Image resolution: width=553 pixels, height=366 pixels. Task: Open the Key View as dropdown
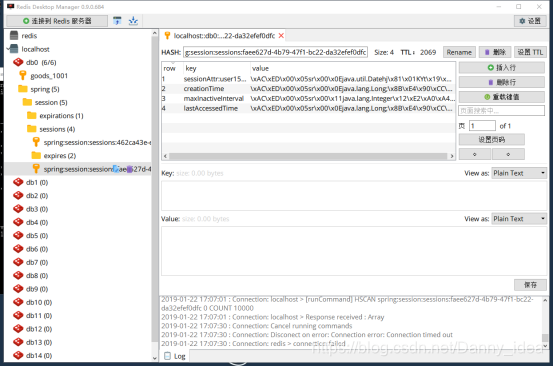pos(519,173)
